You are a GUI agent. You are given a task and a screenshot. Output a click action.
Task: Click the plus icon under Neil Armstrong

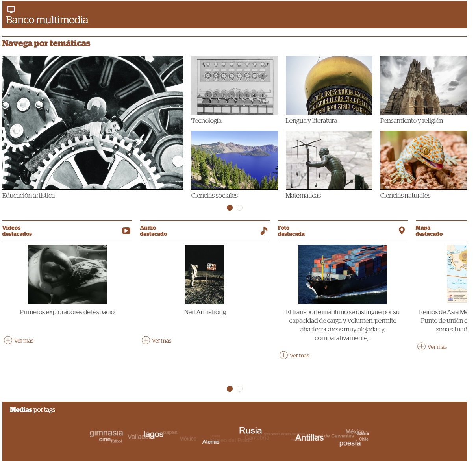click(146, 340)
